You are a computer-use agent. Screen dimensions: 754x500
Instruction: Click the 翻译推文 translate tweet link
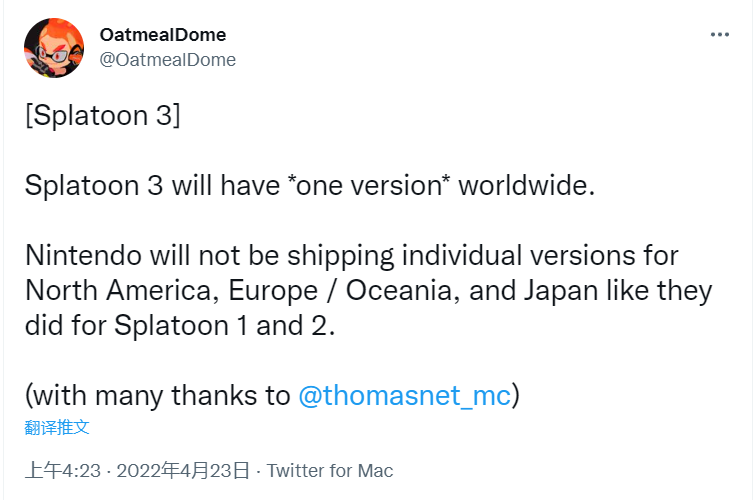[57, 427]
